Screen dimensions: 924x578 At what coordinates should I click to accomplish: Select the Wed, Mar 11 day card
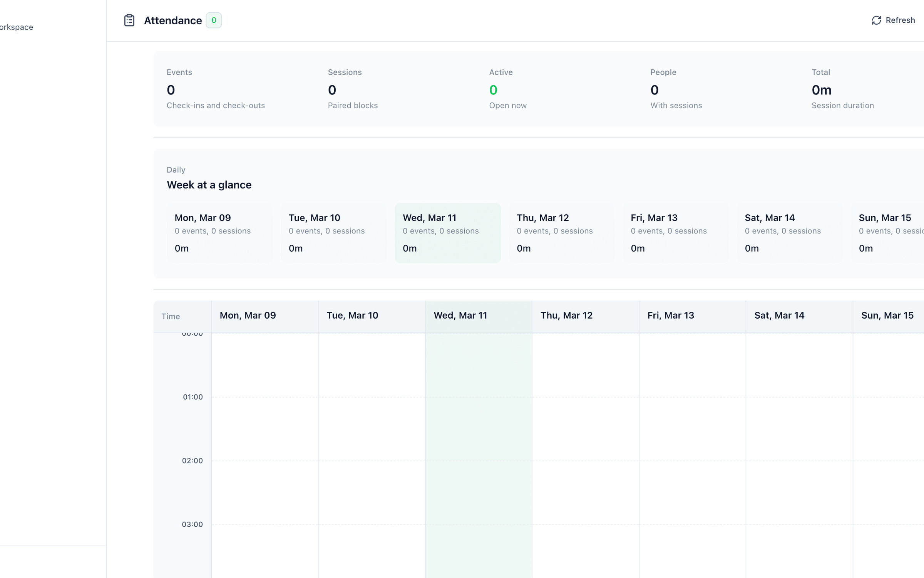447,232
